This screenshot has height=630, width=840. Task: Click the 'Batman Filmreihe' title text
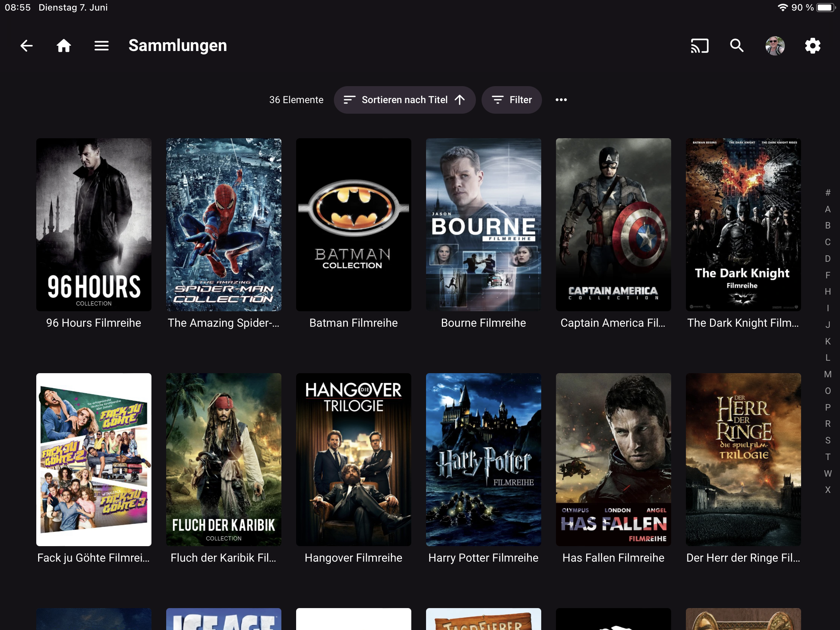pos(354,323)
